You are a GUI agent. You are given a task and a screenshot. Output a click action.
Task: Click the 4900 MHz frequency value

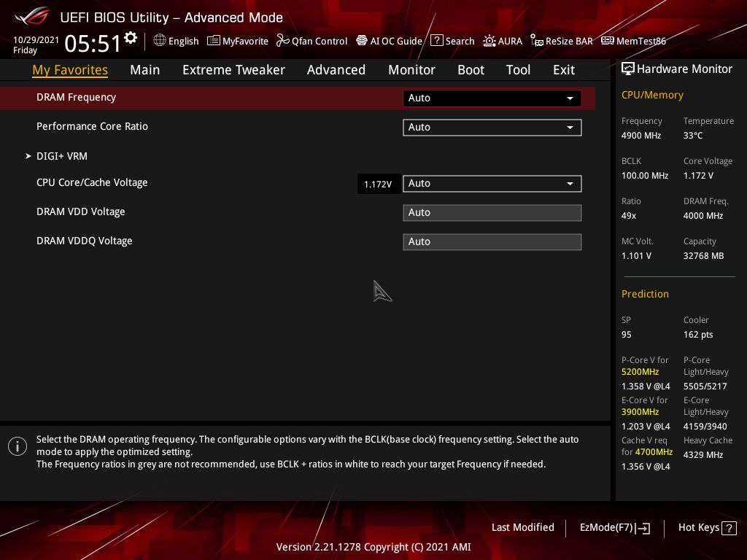tap(641, 135)
